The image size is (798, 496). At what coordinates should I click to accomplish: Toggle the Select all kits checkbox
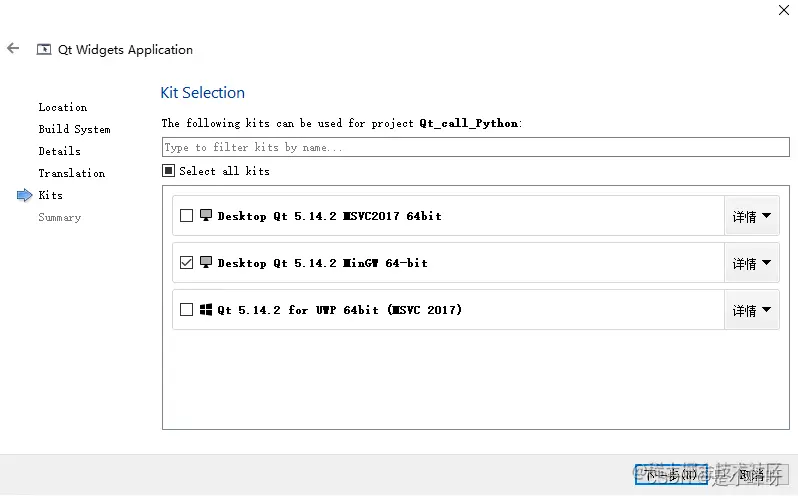(168, 170)
